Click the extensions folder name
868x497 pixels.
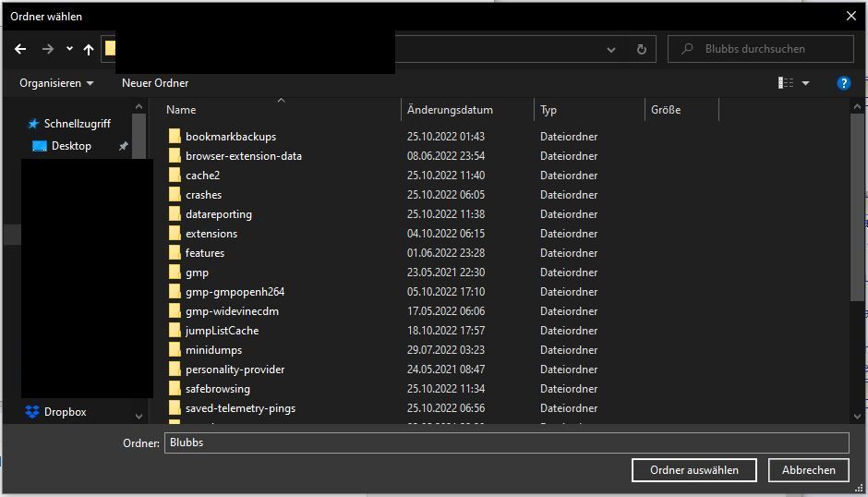[211, 234]
